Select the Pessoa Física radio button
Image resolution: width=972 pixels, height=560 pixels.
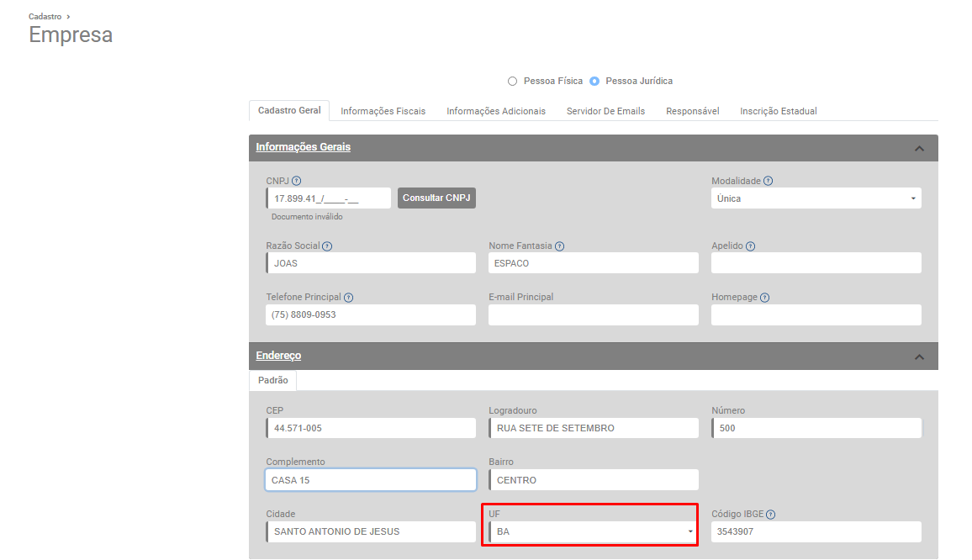[512, 82]
